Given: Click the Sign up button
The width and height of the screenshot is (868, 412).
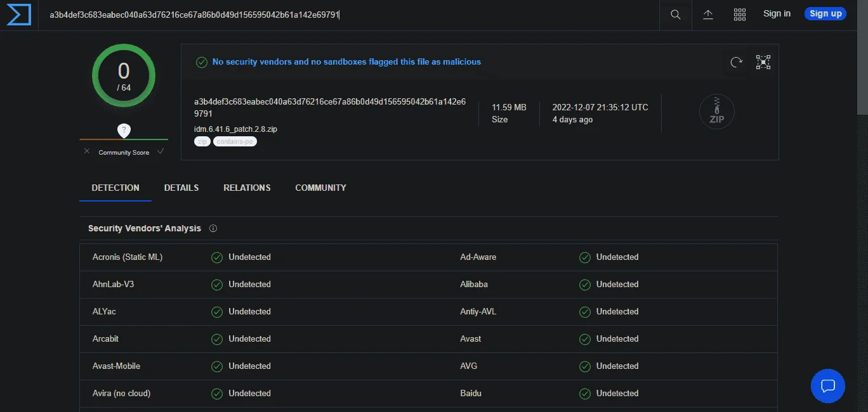Looking at the screenshot, I should (825, 13).
